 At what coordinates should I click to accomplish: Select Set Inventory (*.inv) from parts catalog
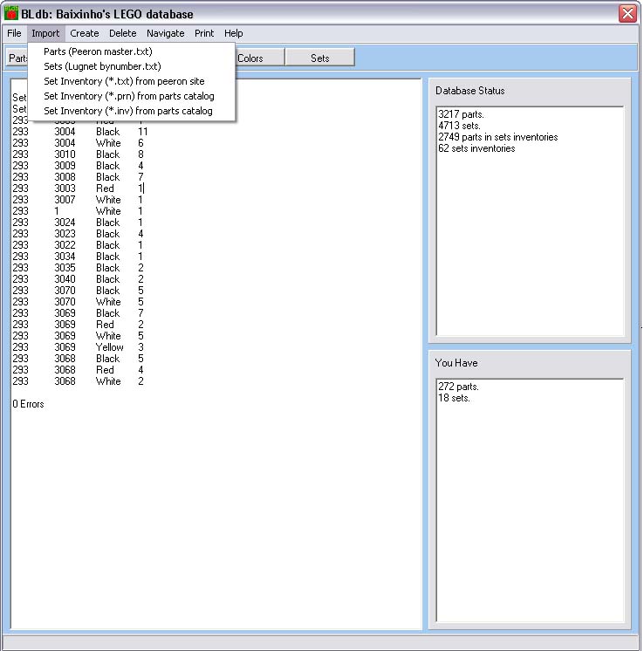(x=131, y=111)
